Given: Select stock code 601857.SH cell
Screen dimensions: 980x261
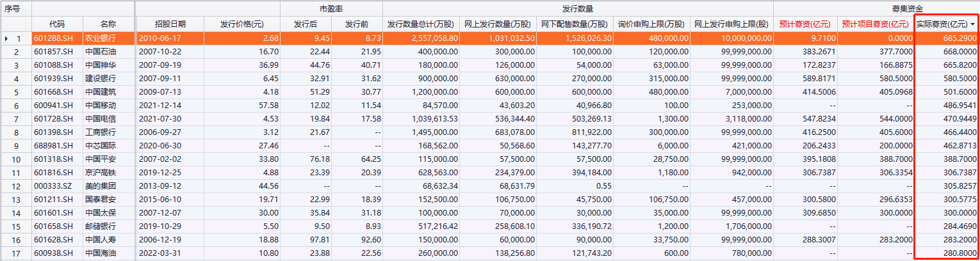Looking at the screenshot, I should (56, 51).
